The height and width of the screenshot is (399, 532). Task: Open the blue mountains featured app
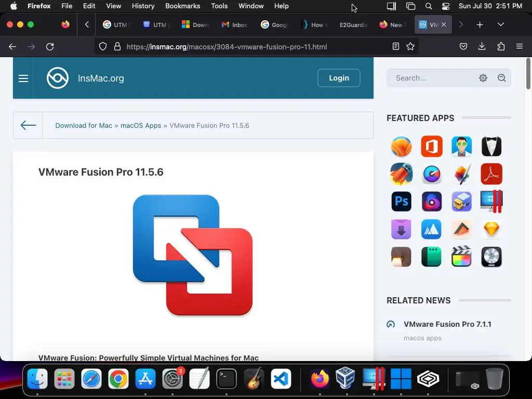[x=432, y=229]
